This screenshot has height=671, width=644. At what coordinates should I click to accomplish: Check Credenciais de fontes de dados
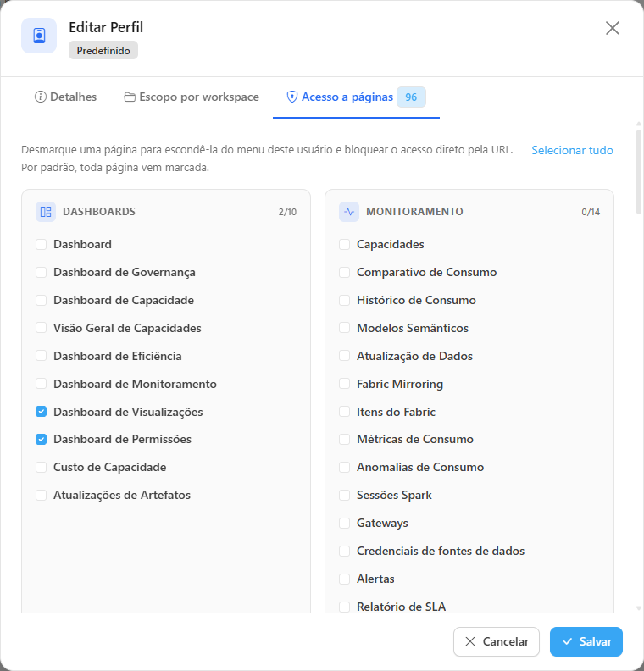point(345,551)
